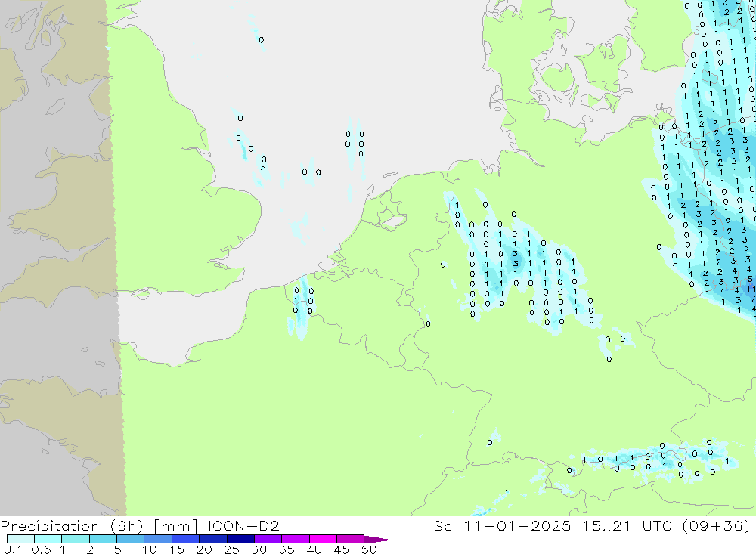Click the legend label '50'
Viewport: 756px width, 554px height.
click(x=369, y=549)
